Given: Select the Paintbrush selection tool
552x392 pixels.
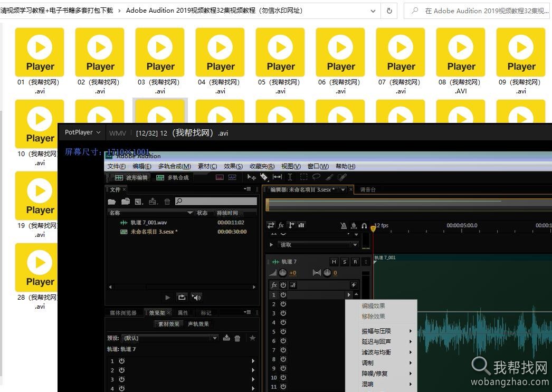Looking at the screenshot, I should point(329,177).
